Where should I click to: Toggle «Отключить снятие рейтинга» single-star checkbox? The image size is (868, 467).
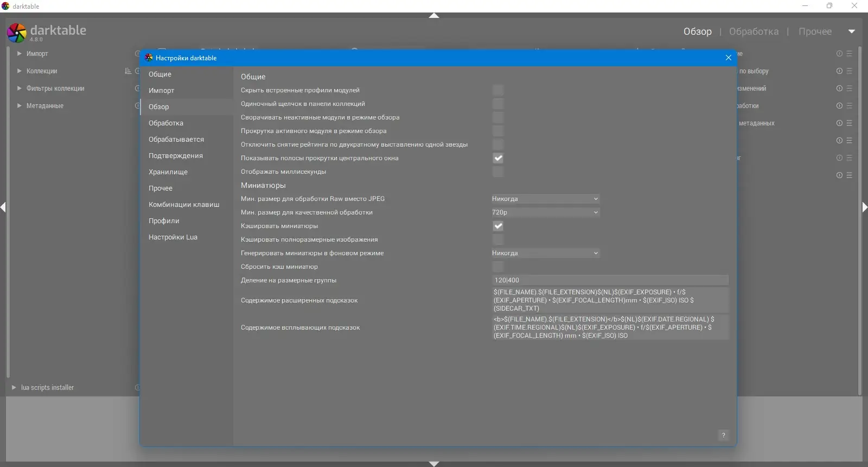(498, 144)
